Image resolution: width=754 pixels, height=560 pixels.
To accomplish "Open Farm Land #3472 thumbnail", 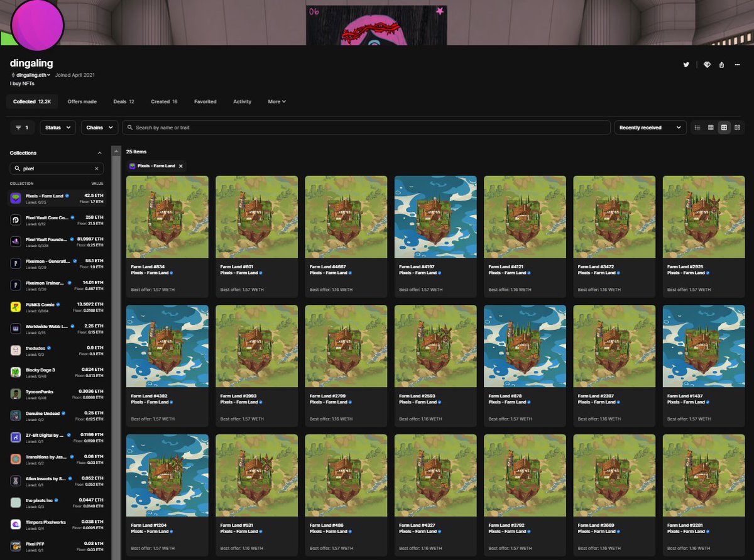I will [615, 217].
